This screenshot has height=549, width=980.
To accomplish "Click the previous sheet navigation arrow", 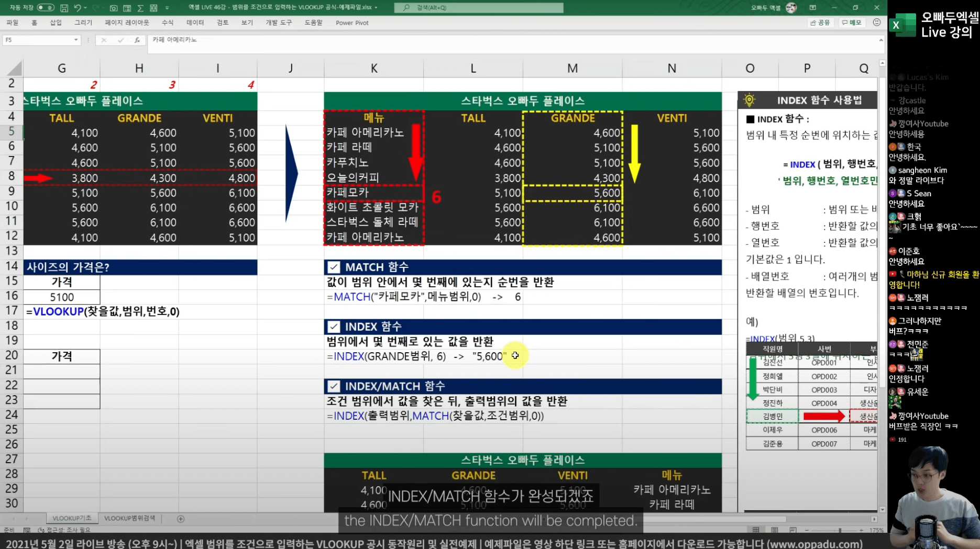I will [14, 519].
